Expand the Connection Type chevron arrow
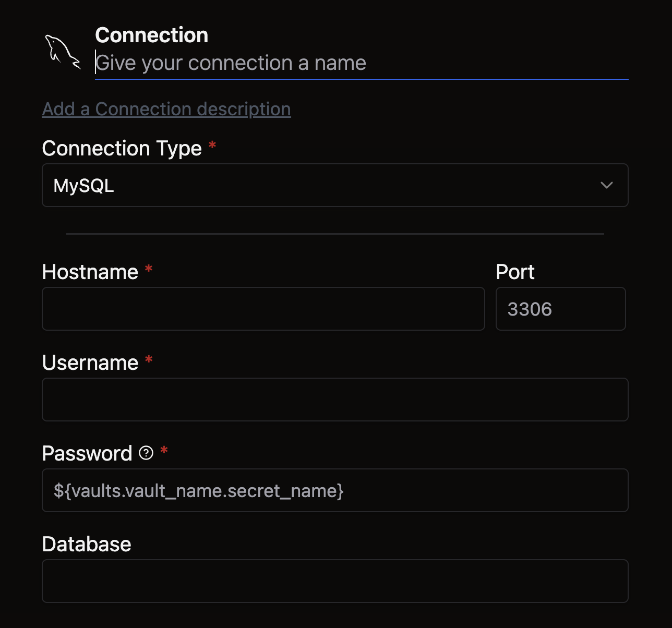Viewport: 672px width, 628px height. pyautogui.click(x=606, y=185)
